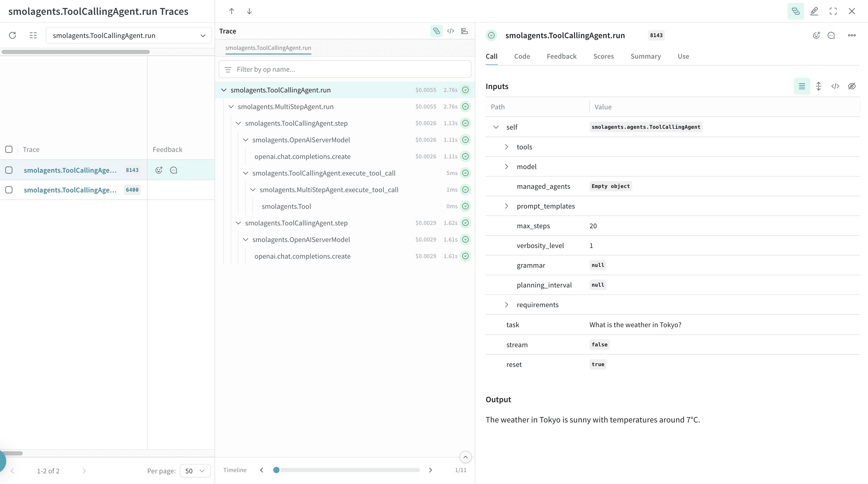Click the Filter by op name field
The image size is (868, 484).
pyautogui.click(x=345, y=69)
